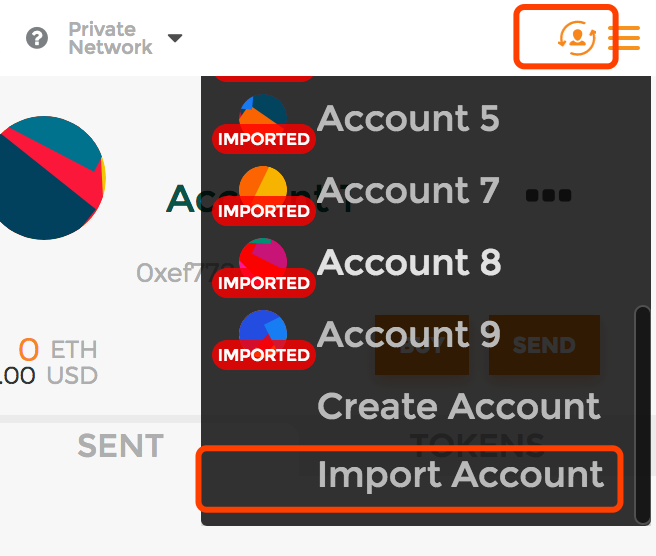Click the account dropdown scrollbar
The width and height of the screenshot is (656, 556).
coord(642,415)
